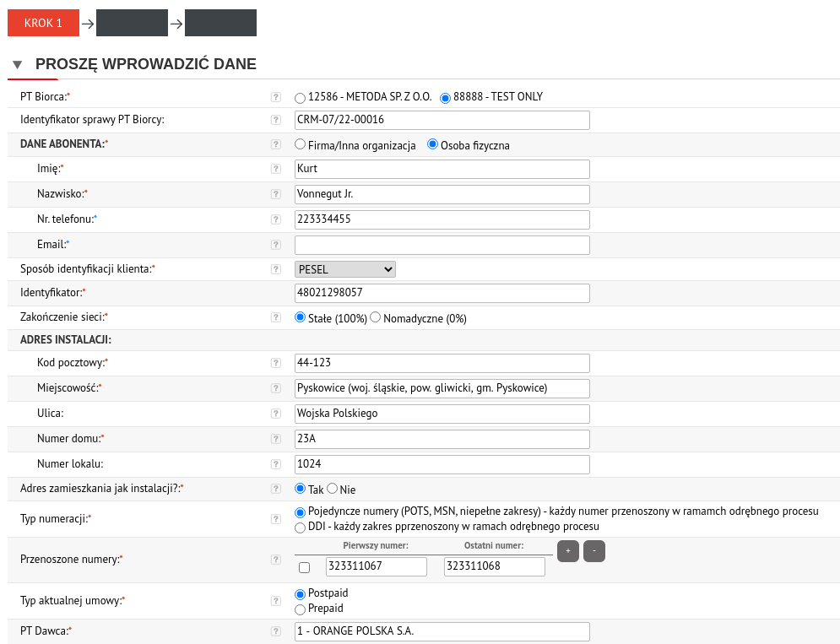The height and width of the screenshot is (644, 840).
Task: Focus the Kod pocztowy field 44-123
Action: pyautogui.click(x=442, y=363)
